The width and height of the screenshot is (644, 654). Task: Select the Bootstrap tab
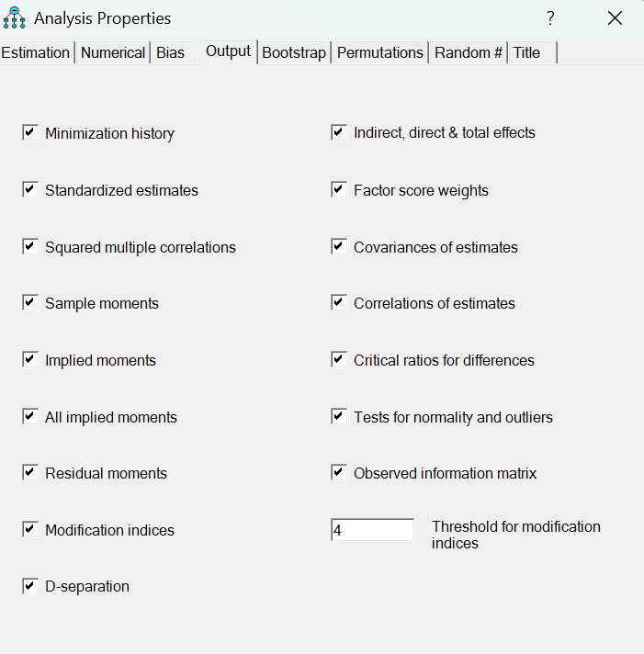294,53
